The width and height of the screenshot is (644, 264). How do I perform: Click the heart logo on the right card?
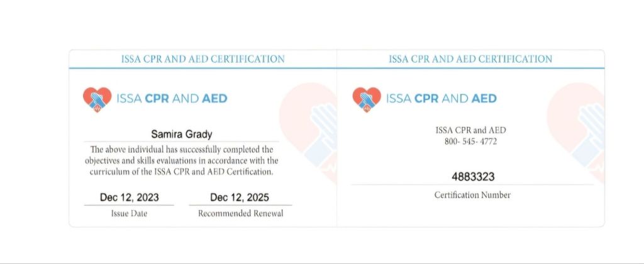click(366, 99)
